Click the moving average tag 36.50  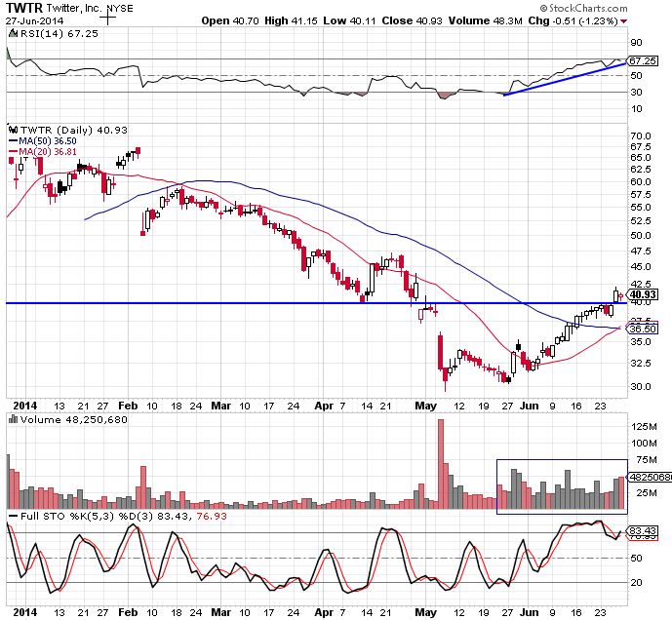coord(643,329)
